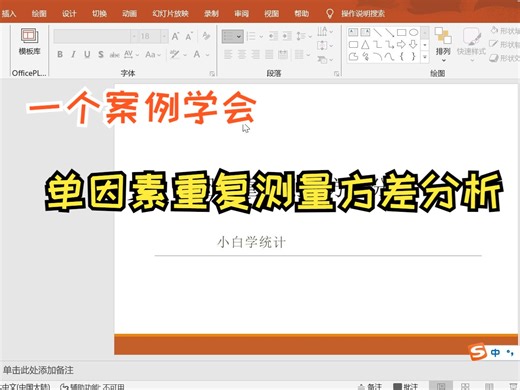Select the right block arrow shape
Screen dimensions: 520x390
[x=401, y=44]
